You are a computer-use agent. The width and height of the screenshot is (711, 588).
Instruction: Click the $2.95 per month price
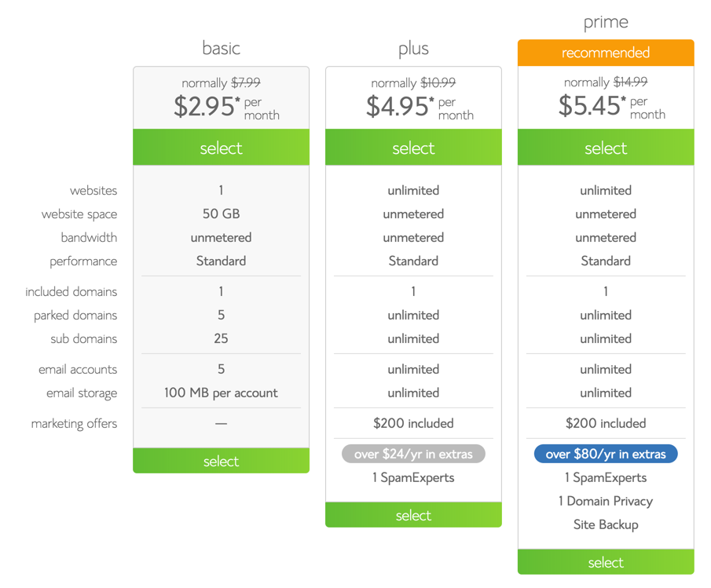pyautogui.click(x=206, y=107)
